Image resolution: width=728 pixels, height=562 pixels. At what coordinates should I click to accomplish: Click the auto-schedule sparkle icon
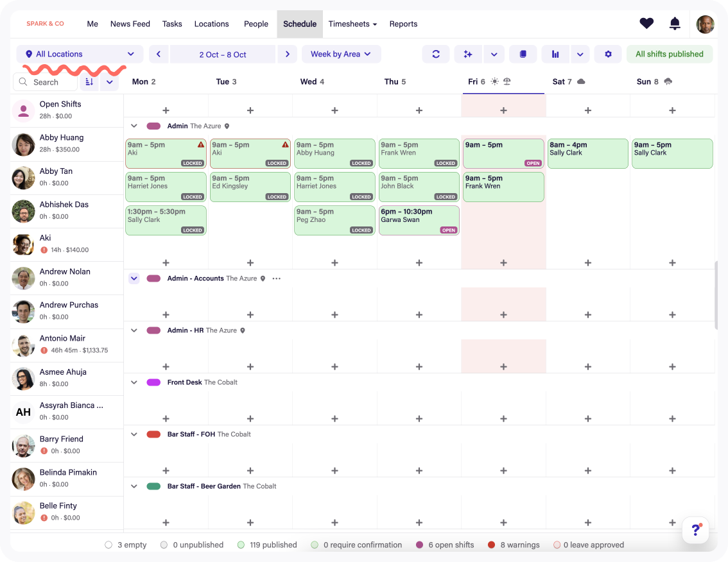[468, 55]
